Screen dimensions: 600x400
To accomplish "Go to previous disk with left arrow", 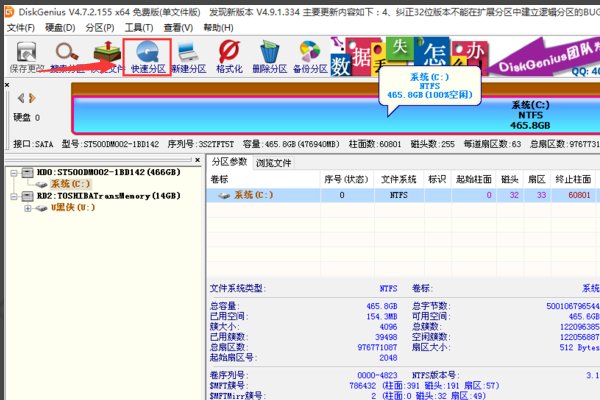I will coord(21,98).
